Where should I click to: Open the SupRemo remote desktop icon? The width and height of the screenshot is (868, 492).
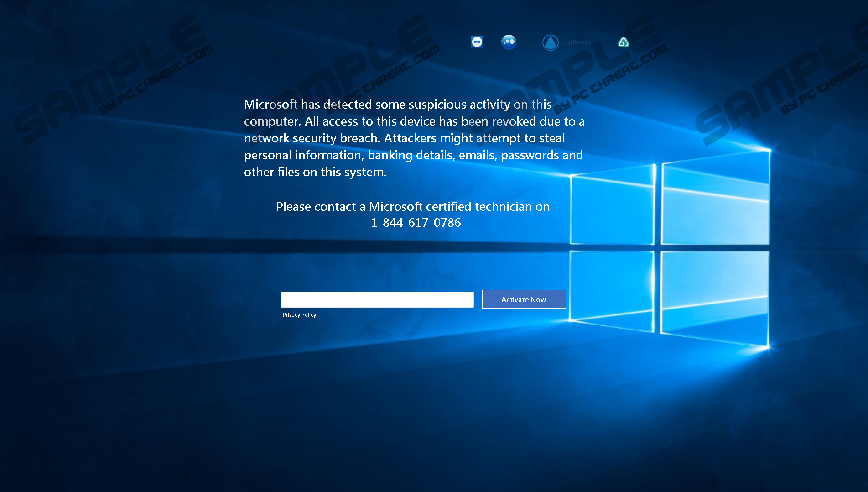[x=551, y=42]
